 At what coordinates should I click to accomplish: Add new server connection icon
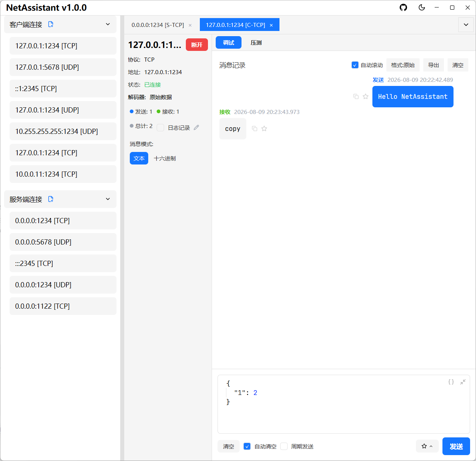pos(51,199)
